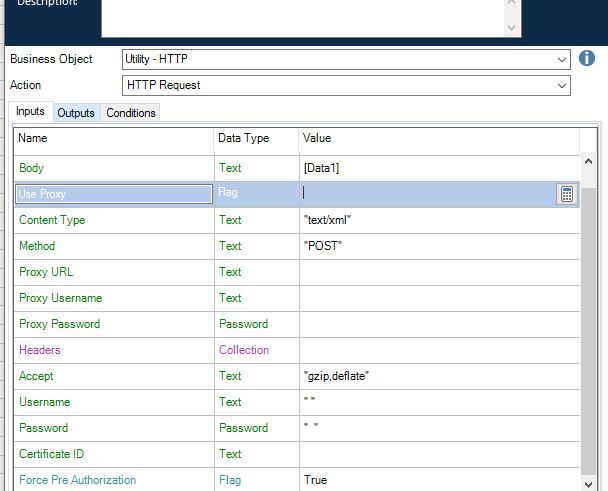The image size is (608, 491).
Task: Switch to the Inputs tab
Action: pyautogui.click(x=30, y=112)
